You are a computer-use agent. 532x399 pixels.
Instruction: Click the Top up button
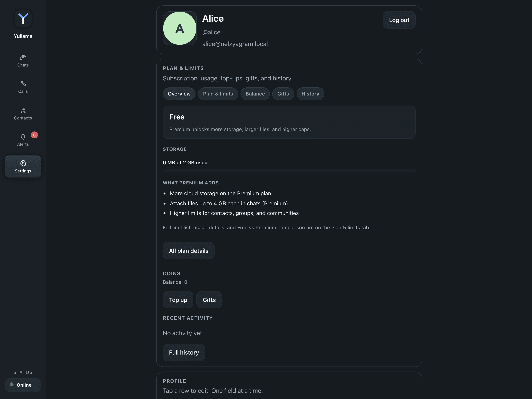(x=178, y=300)
